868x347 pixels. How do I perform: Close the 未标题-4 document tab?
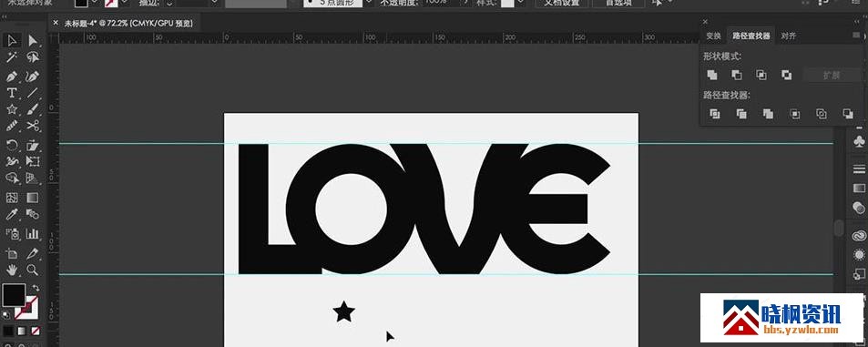[55, 23]
